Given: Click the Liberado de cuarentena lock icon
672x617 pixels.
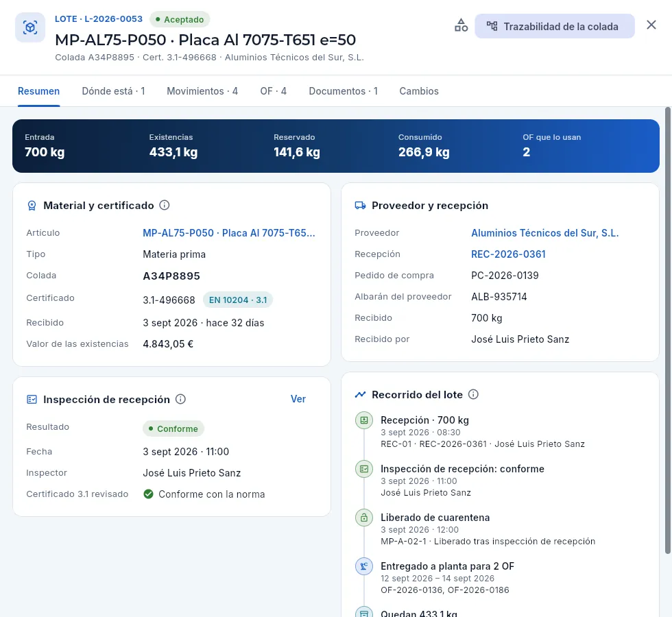Looking at the screenshot, I should click(364, 518).
